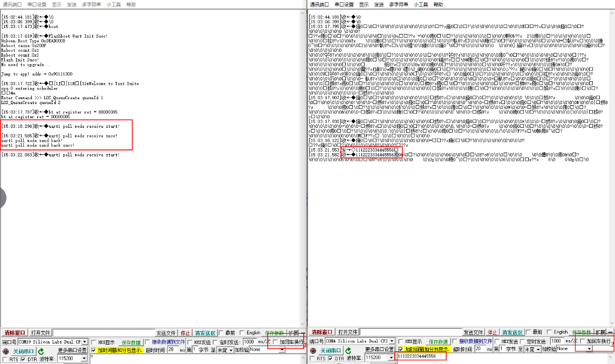The image size is (615, 364).
Task: Click 发送文件 button in the right window
Action: [x=473, y=332]
